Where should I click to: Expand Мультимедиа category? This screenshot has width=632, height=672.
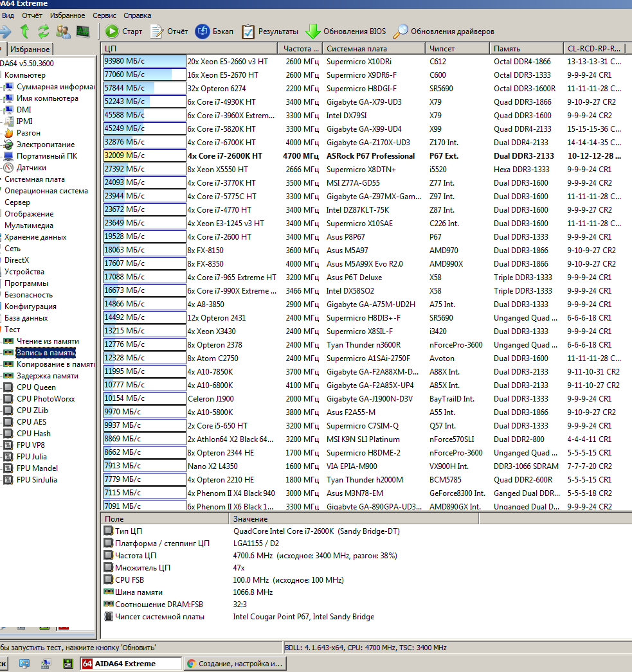click(29, 225)
